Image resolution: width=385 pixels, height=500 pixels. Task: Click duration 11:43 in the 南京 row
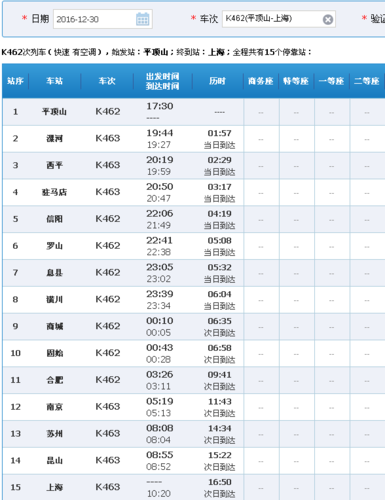click(x=219, y=402)
